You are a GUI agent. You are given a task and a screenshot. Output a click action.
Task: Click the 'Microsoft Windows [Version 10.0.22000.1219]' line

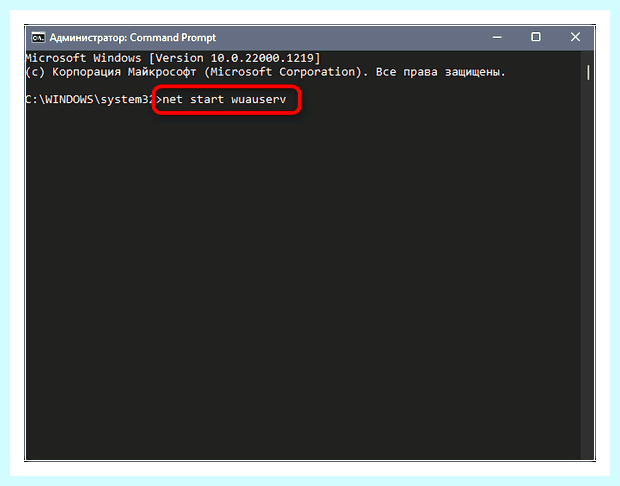click(x=172, y=58)
